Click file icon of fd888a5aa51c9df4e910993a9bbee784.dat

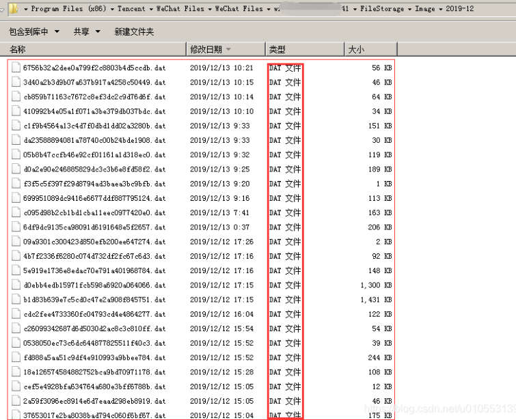tap(16, 357)
